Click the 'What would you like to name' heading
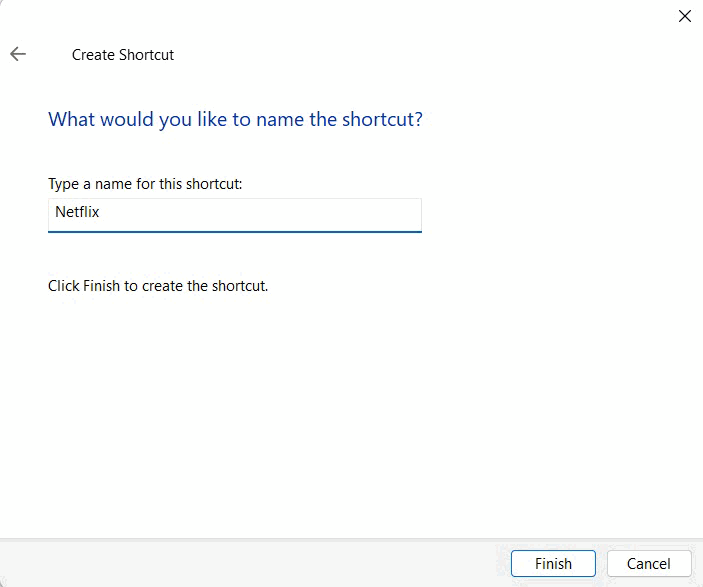 coord(235,120)
